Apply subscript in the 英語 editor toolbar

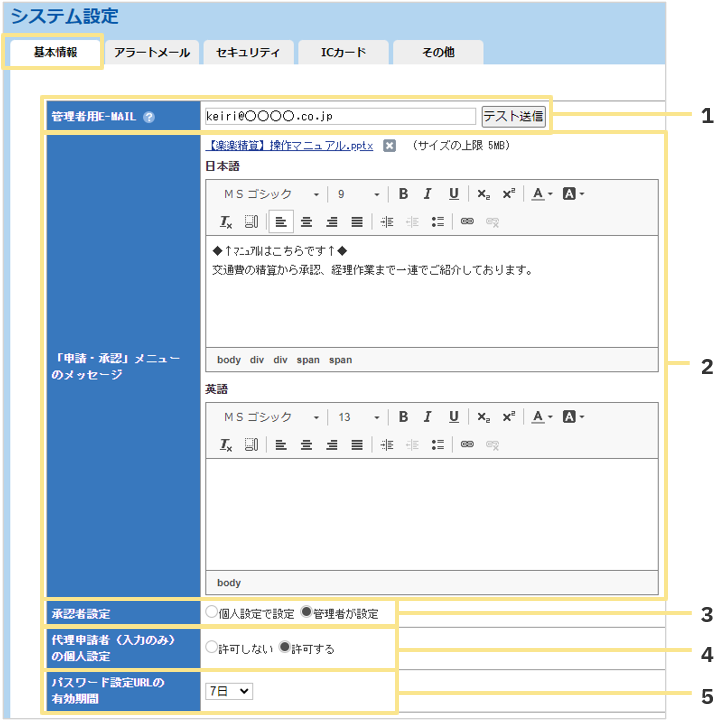coord(483,417)
